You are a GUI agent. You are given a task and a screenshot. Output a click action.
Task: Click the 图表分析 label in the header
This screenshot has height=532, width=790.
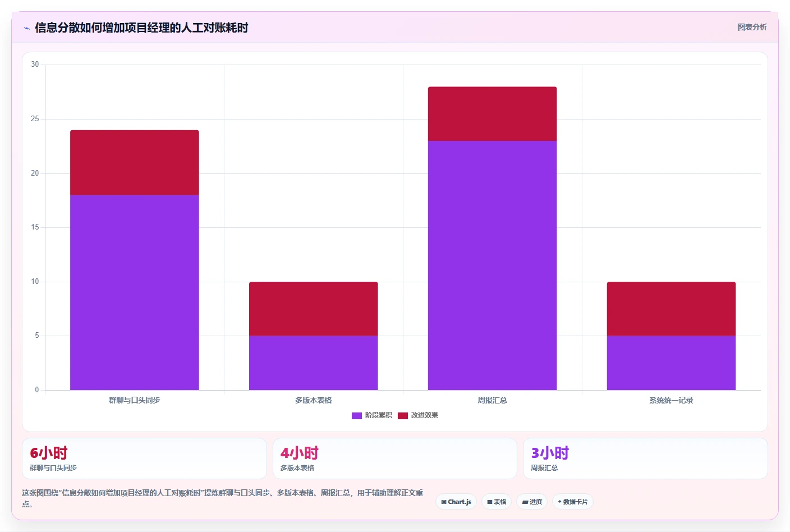(x=752, y=27)
